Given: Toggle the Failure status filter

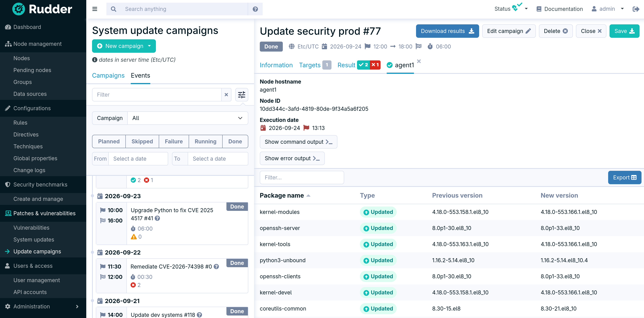Looking at the screenshot, I should tap(174, 141).
